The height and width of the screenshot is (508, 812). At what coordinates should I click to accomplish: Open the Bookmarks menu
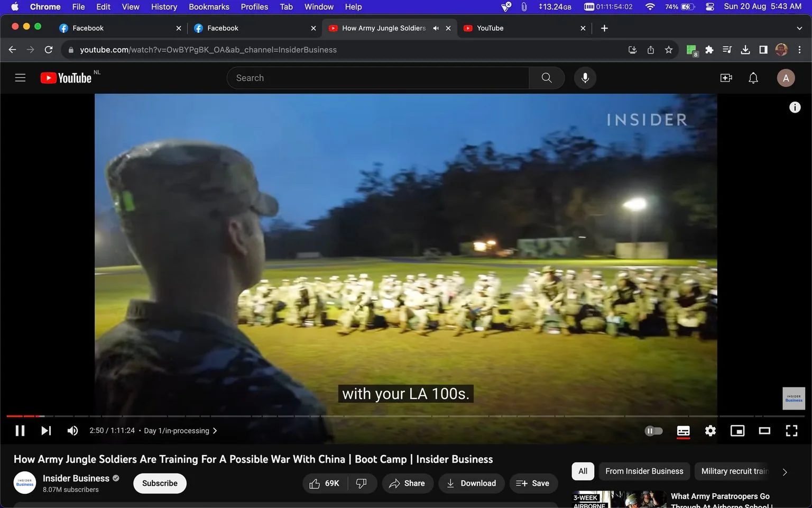pos(209,7)
